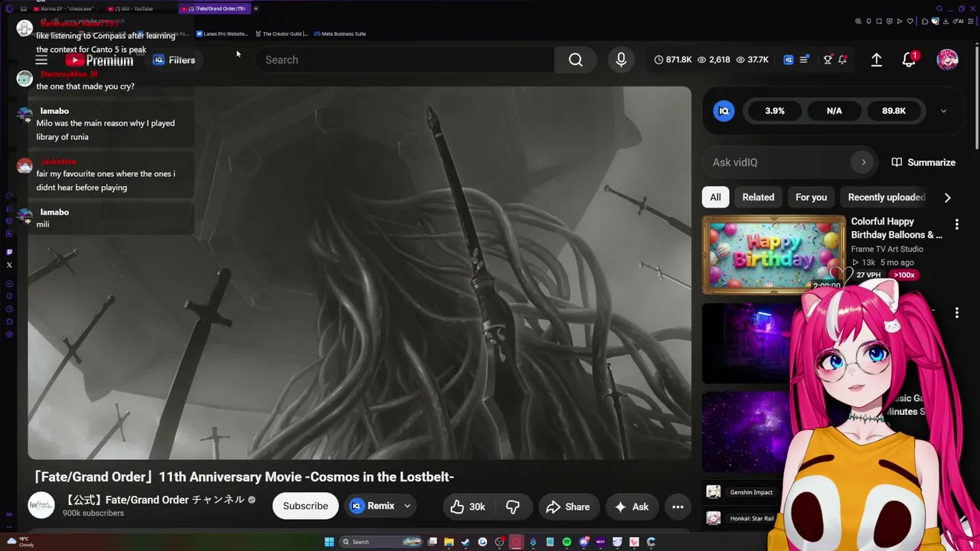Summarize the video with vidIQ
980x551 pixels.
coord(923,162)
